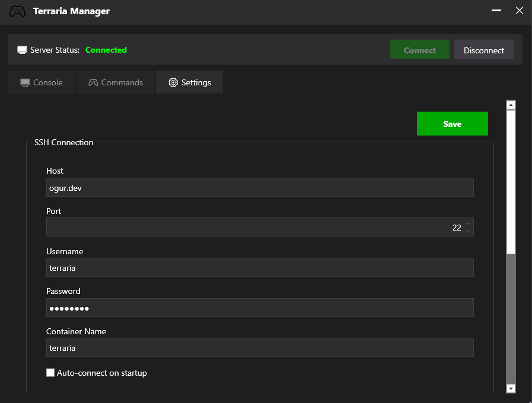Click into the Host input field

260,187
